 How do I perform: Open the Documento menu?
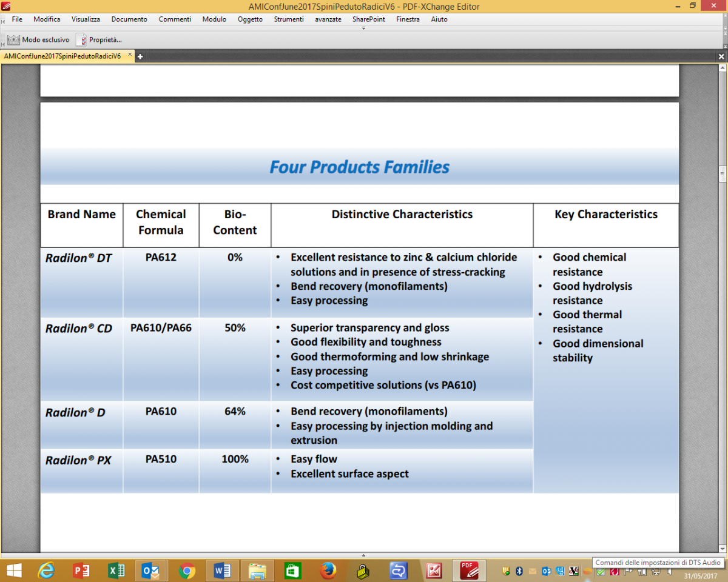pyautogui.click(x=129, y=19)
